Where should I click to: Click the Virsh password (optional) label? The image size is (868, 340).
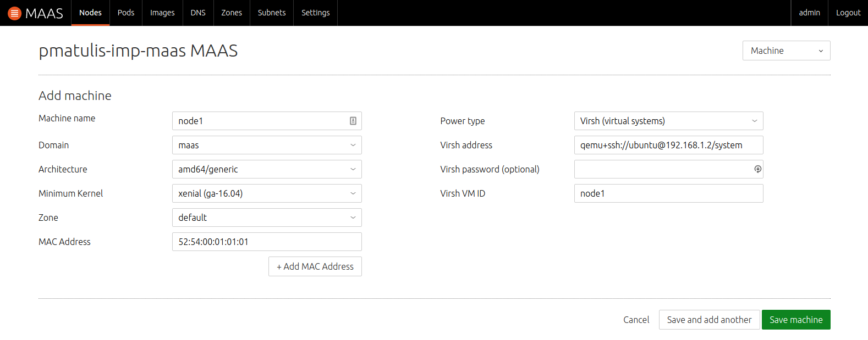click(x=490, y=169)
